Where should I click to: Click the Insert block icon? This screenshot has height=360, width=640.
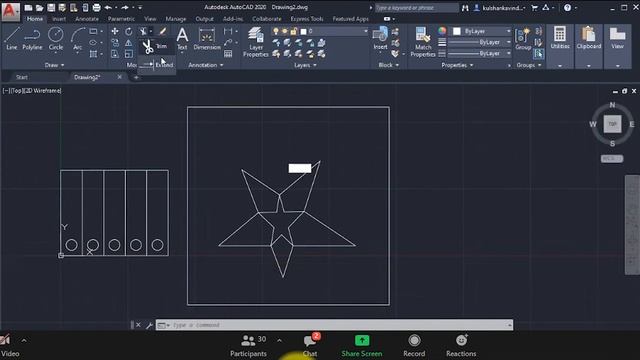(380, 39)
